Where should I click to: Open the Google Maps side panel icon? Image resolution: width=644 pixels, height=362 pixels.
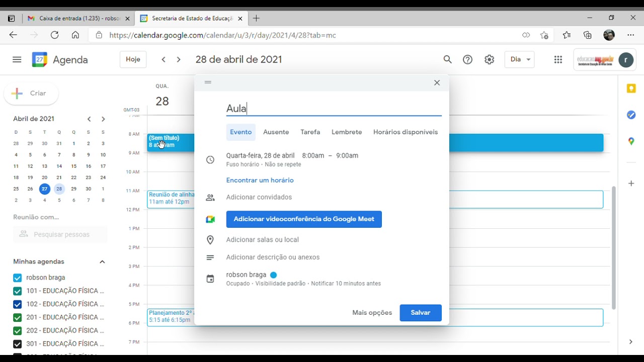point(631,141)
